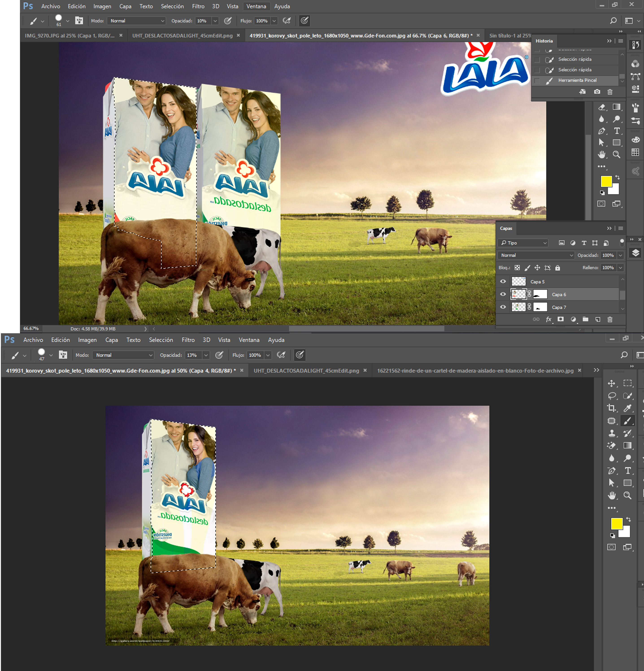
Task: Select Clone Stamp tool in lower window
Action: tap(611, 433)
